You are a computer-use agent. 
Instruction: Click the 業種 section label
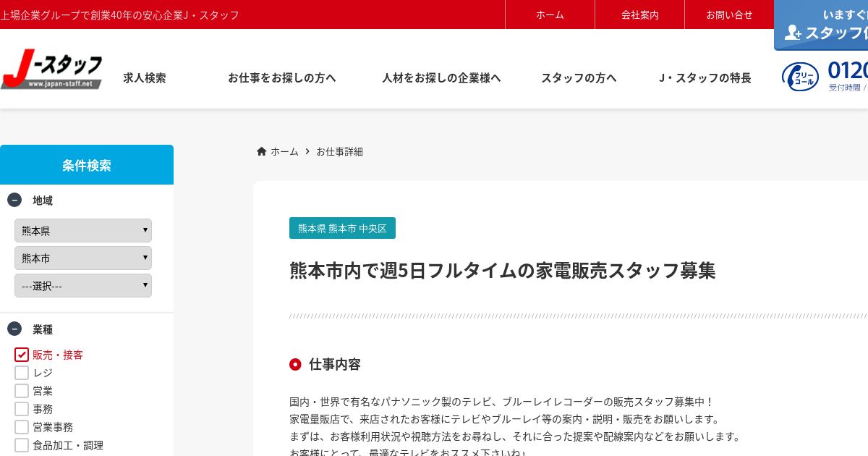click(43, 329)
